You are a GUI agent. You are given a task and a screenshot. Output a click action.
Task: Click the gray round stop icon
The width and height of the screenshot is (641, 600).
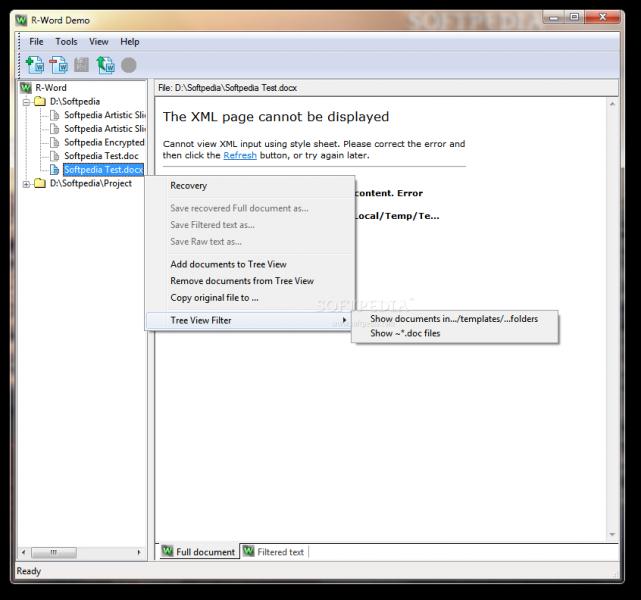click(x=128, y=65)
